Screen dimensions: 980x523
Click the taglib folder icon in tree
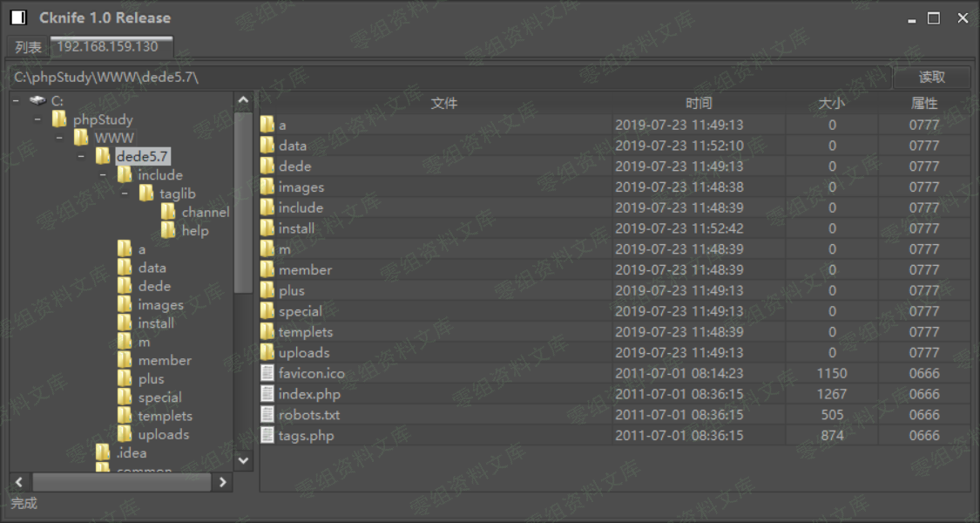click(x=146, y=194)
